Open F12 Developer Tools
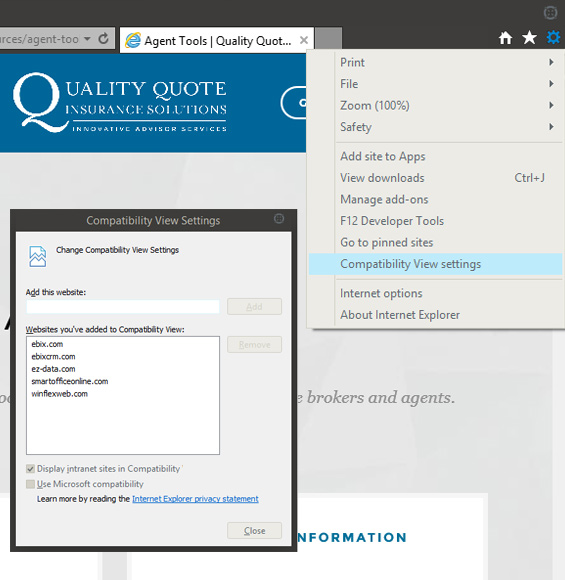 [435, 220]
